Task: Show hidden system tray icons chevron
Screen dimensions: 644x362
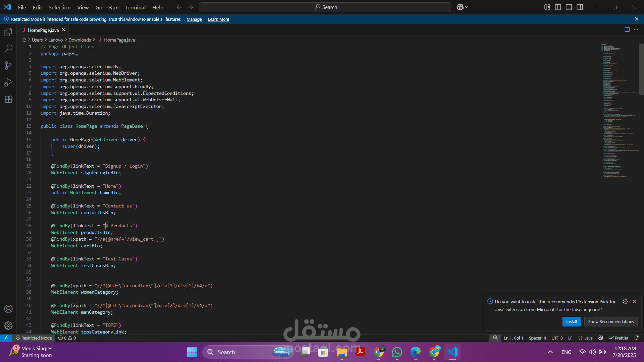Action: [x=550, y=352]
